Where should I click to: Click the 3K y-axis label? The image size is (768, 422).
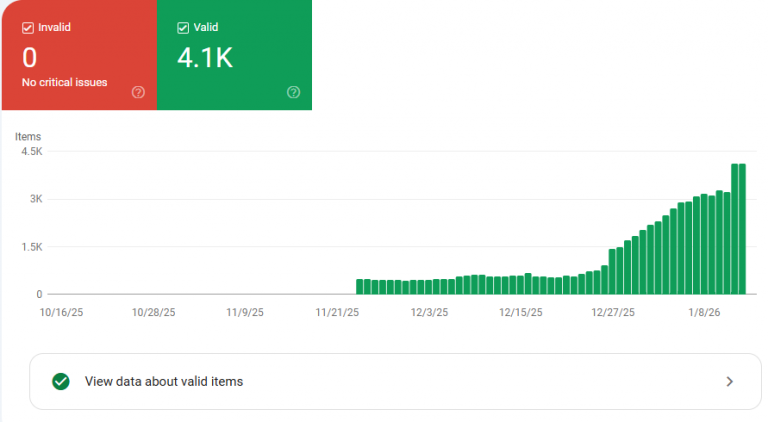point(36,199)
